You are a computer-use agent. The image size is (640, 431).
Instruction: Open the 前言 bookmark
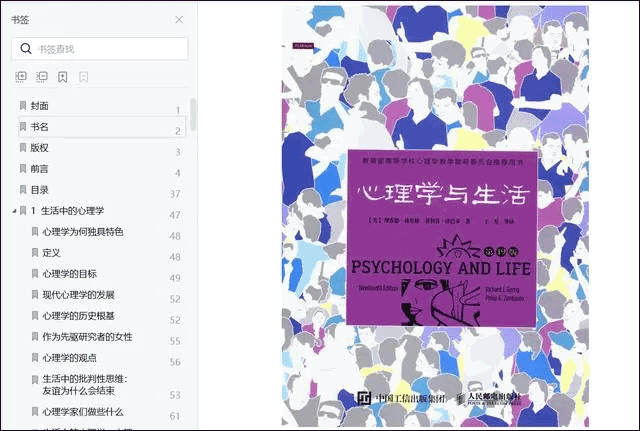[x=40, y=169]
